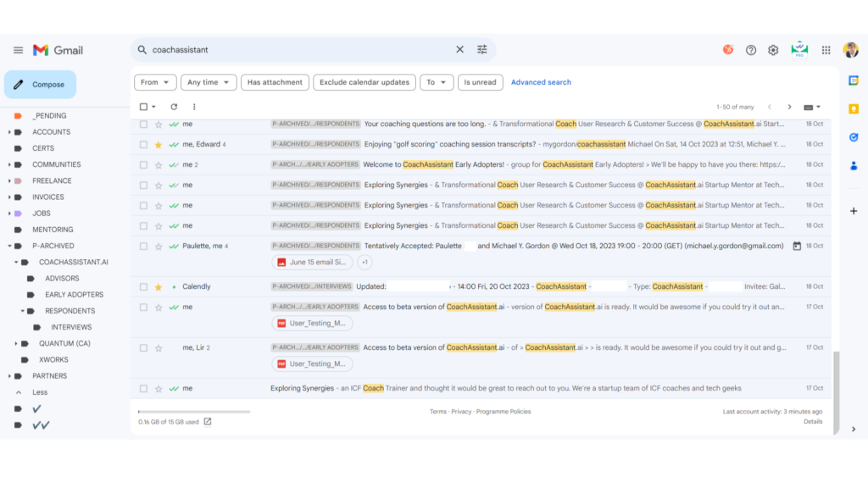Go to newer results arrow
The width and height of the screenshot is (868, 488).
(769, 107)
